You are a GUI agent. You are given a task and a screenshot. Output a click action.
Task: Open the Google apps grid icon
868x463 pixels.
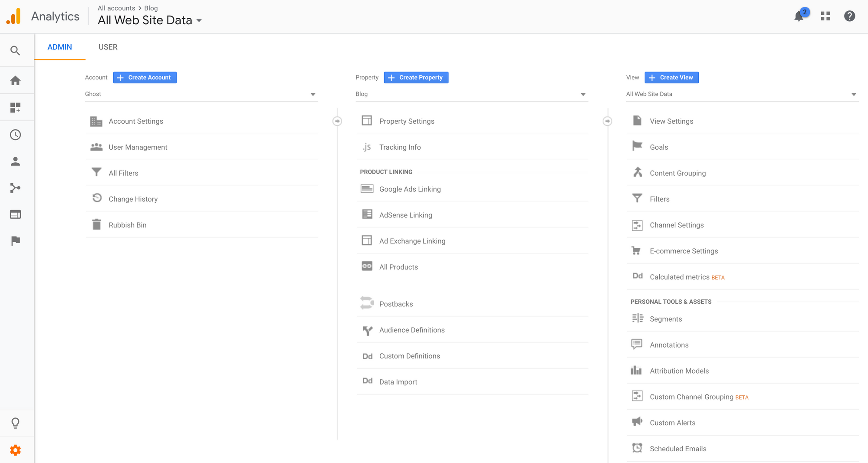(825, 16)
